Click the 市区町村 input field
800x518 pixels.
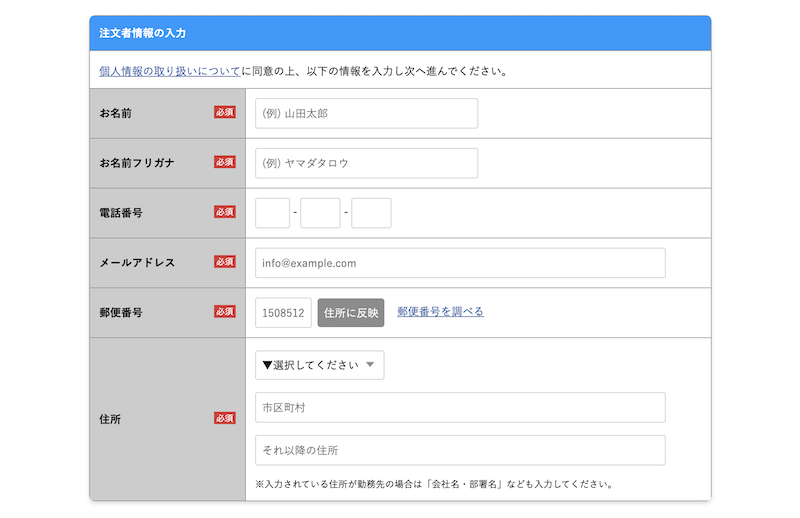(460, 407)
